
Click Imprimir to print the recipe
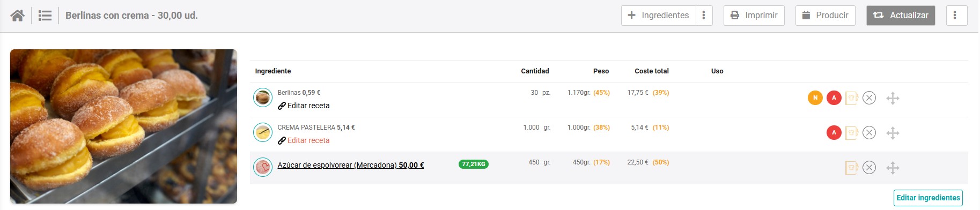click(754, 16)
